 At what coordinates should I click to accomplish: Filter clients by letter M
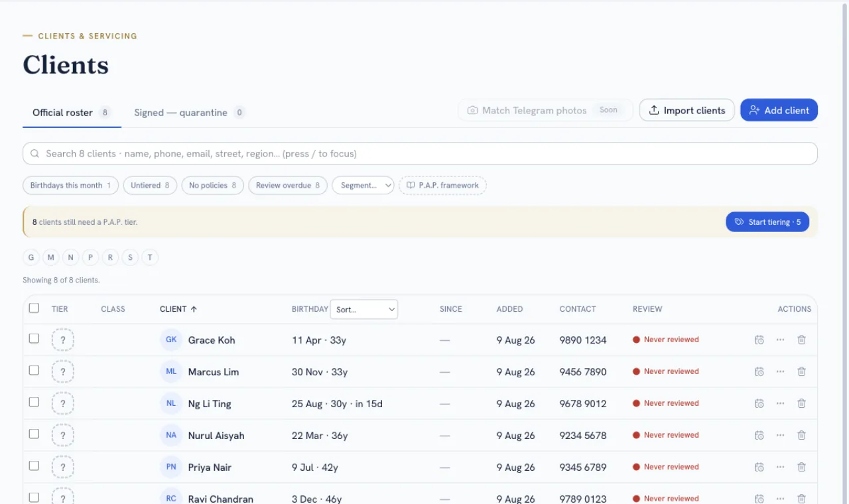[x=51, y=257]
